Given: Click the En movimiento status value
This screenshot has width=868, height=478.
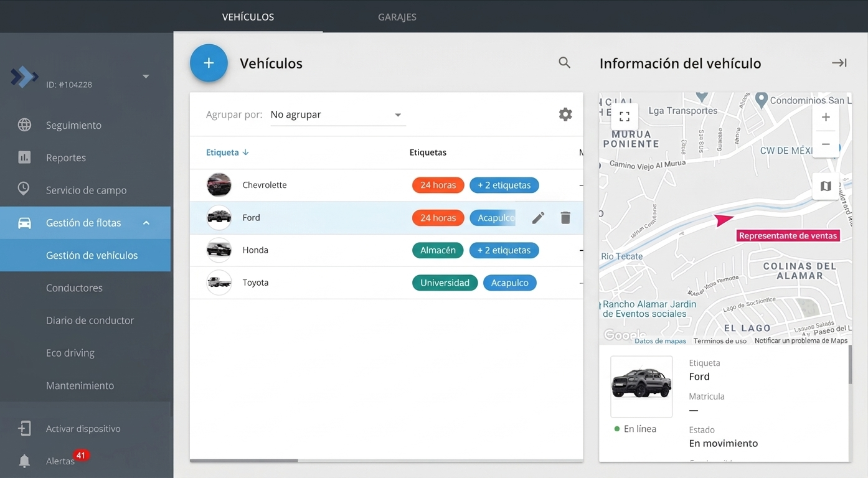Looking at the screenshot, I should point(724,444).
